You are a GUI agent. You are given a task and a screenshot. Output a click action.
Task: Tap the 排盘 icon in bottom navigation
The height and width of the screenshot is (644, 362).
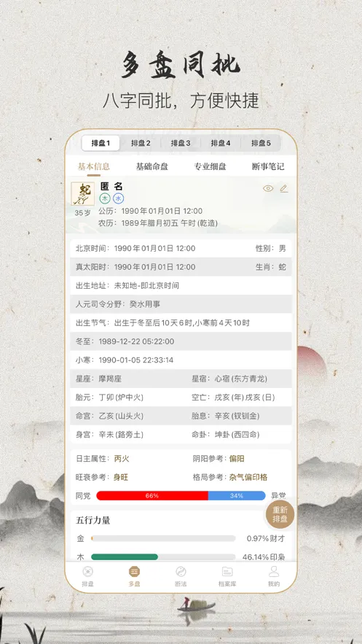[x=87, y=571]
